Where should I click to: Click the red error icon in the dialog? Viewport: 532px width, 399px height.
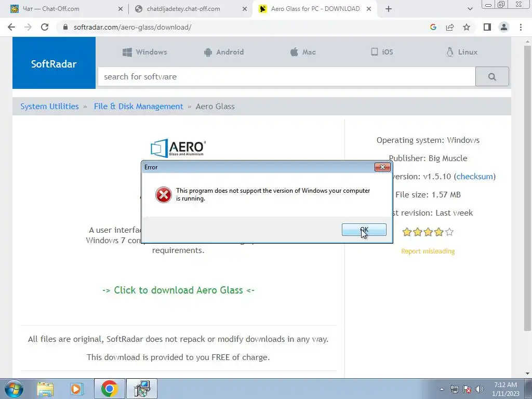point(164,195)
